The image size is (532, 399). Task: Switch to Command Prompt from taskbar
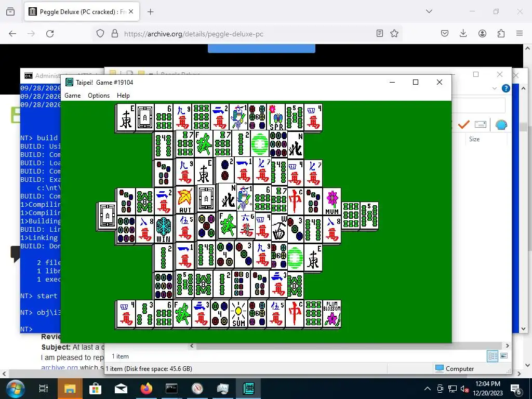(171, 389)
